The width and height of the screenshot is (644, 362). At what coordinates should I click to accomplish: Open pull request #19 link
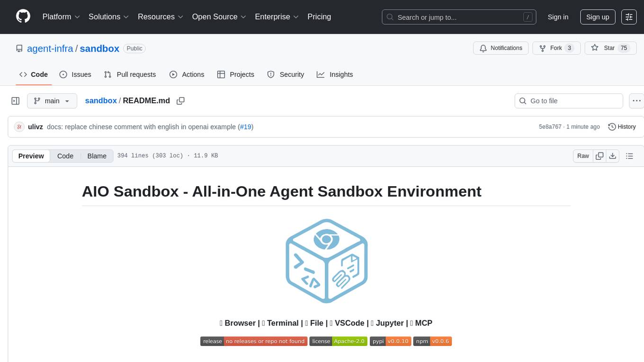[246, 127]
